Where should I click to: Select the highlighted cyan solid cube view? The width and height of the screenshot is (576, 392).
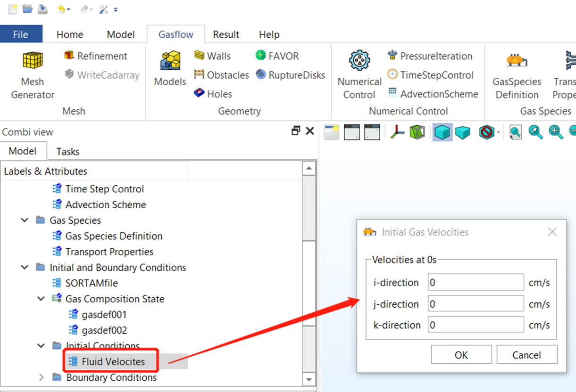click(x=442, y=132)
